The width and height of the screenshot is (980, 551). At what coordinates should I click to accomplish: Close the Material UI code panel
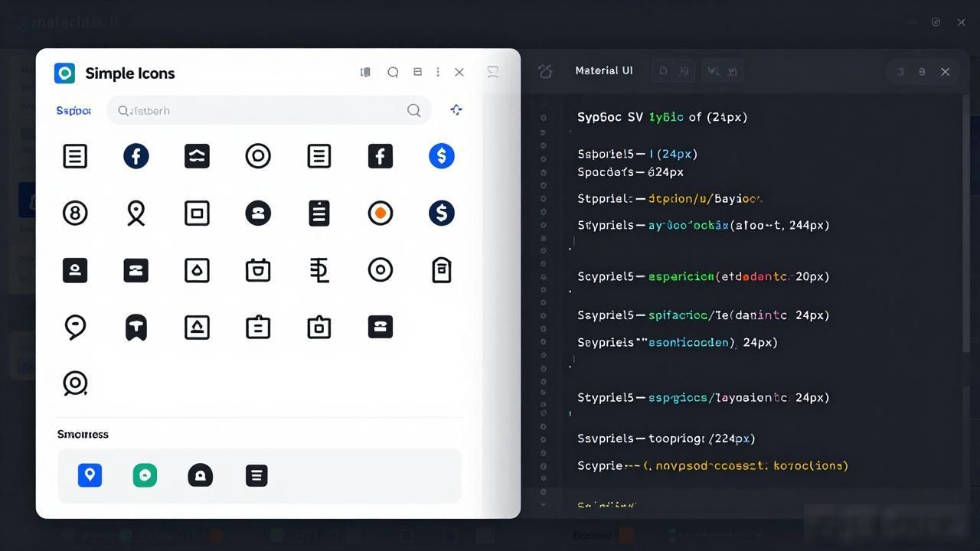pyautogui.click(x=946, y=71)
